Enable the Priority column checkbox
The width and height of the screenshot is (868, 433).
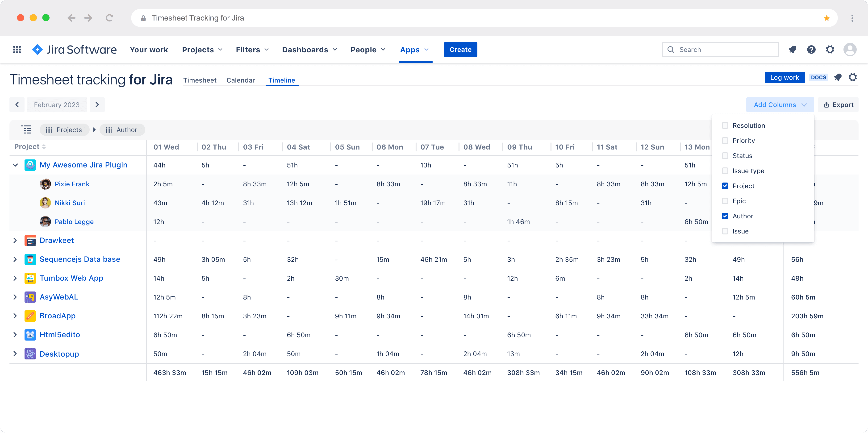725,141
